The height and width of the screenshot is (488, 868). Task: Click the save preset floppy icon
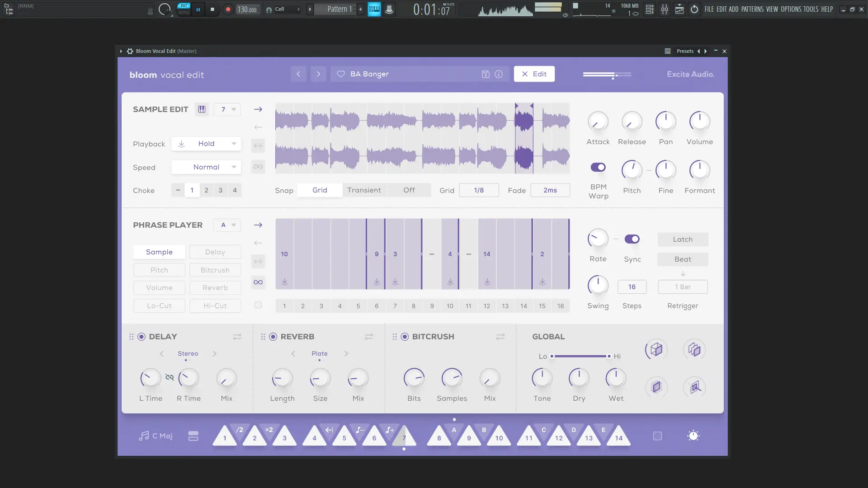coord(486,74)
